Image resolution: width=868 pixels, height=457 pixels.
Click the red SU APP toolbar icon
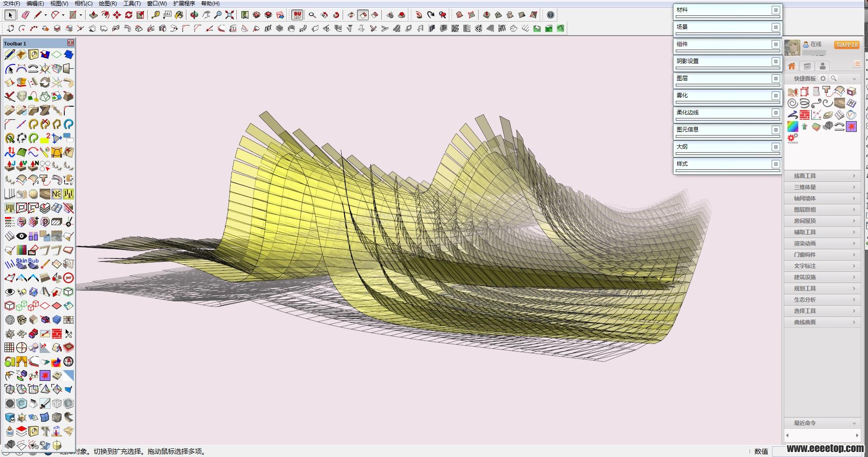(x=297, y=15)
